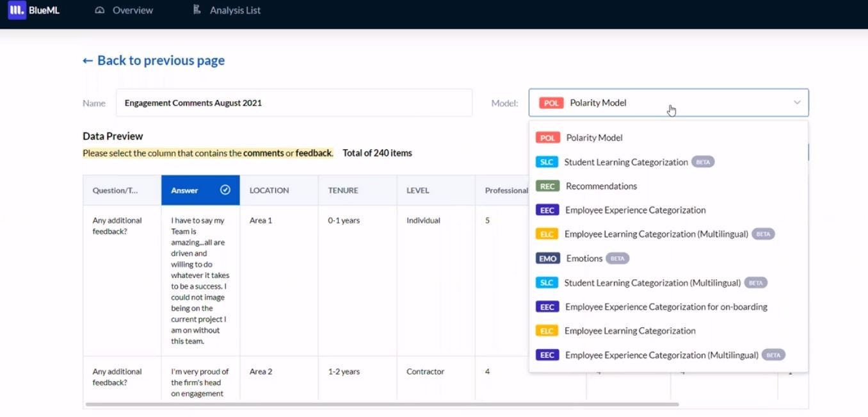This screenshot has height=417, width=868.
Task: Click the POL badge in Model field
Action: click(551, 102)
